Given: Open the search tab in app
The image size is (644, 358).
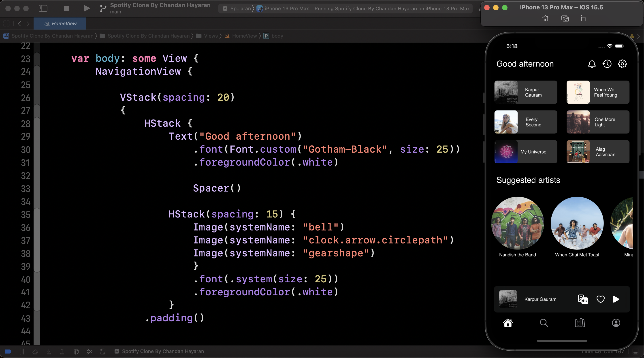Looking at the screenshot, I should click(x=544, y=323).
